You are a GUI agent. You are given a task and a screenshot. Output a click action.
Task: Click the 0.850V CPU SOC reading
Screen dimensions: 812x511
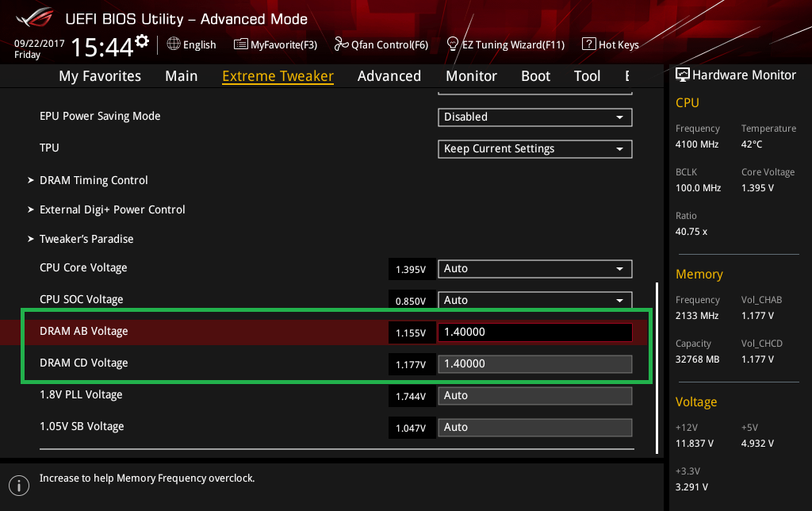click(411, 301)
